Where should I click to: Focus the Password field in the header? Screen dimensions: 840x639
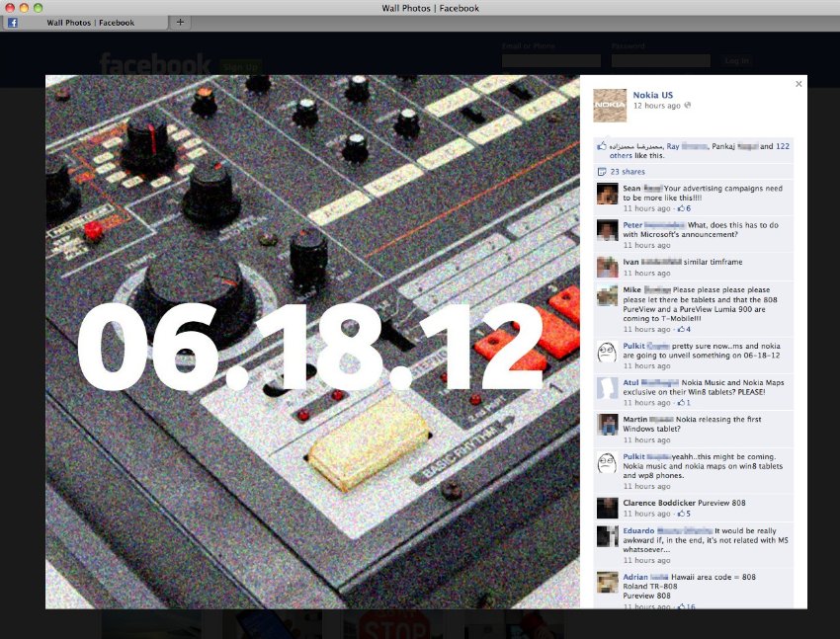[660, 60]
